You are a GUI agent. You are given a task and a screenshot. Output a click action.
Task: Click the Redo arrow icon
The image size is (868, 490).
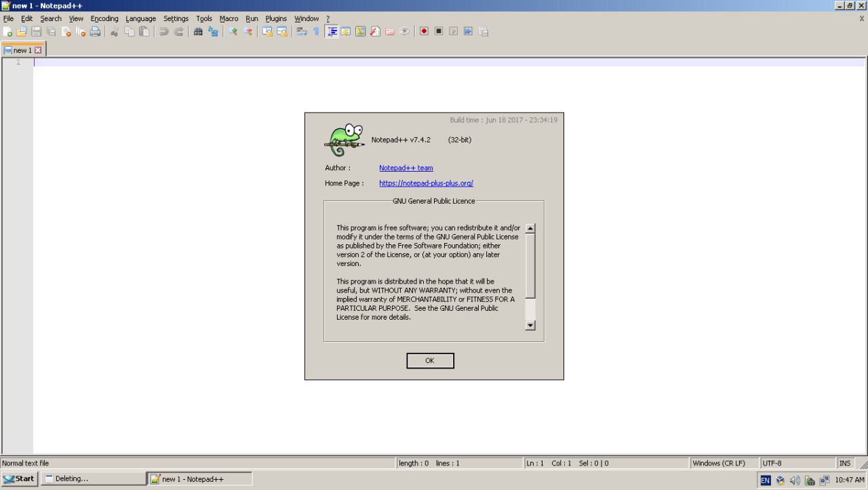coord(178,31)
